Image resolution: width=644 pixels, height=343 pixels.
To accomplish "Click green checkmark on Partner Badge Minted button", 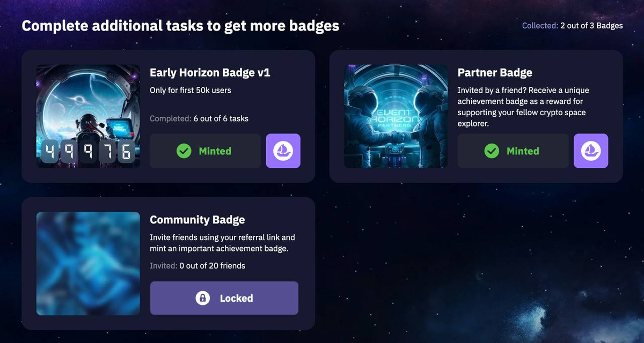I will tap(492, 151).
